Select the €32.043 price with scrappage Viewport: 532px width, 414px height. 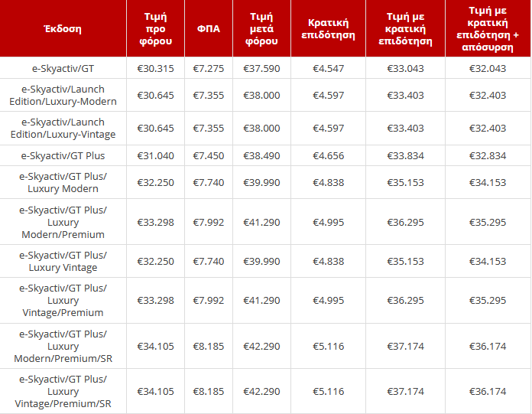click(x=488, y=68)
